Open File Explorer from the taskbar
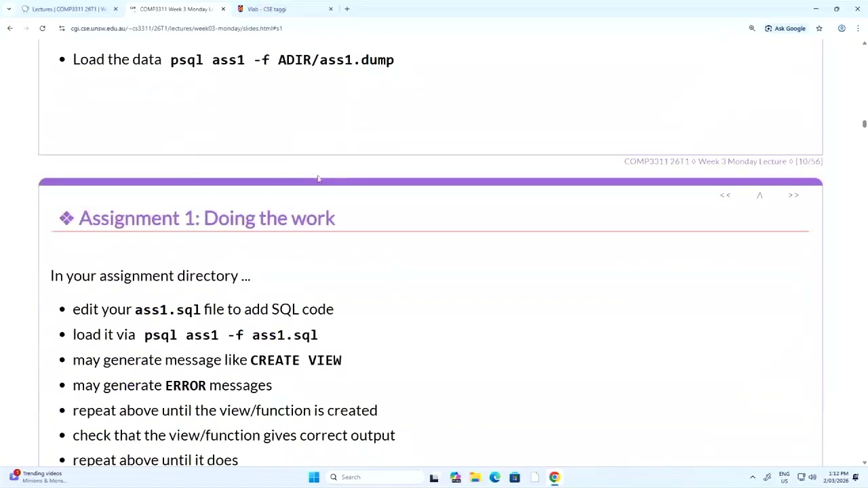868x488 pixels. click(475, 477)
